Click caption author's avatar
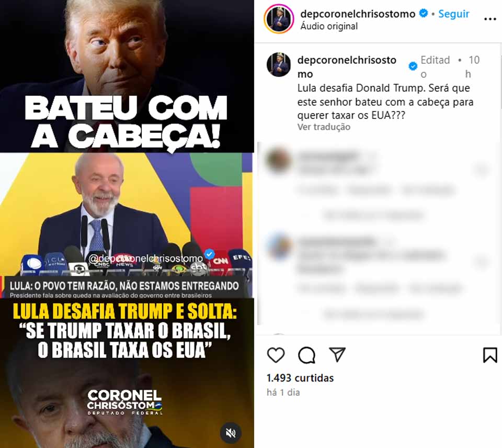Image resolution: width=502 pixels, height=448 pixels. (x=279, y=64)
